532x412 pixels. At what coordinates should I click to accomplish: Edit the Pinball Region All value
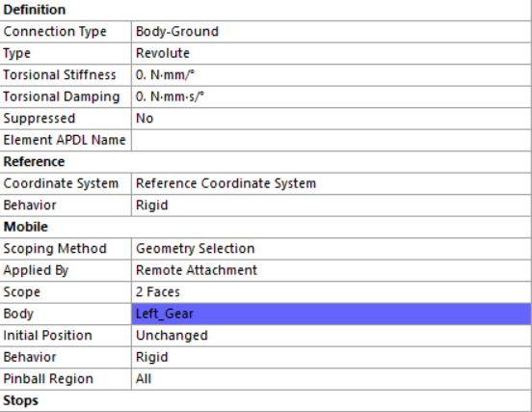pos(332,379)
